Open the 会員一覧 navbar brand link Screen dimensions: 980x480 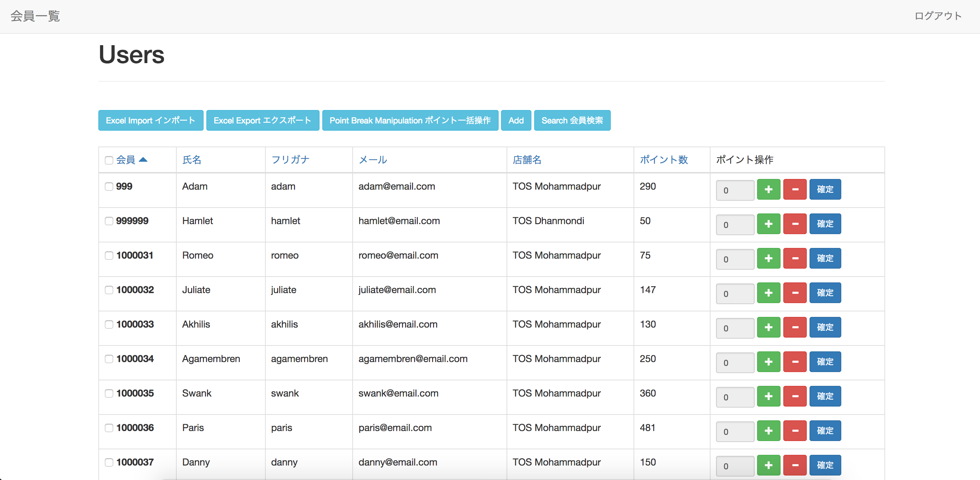[35, 16]
